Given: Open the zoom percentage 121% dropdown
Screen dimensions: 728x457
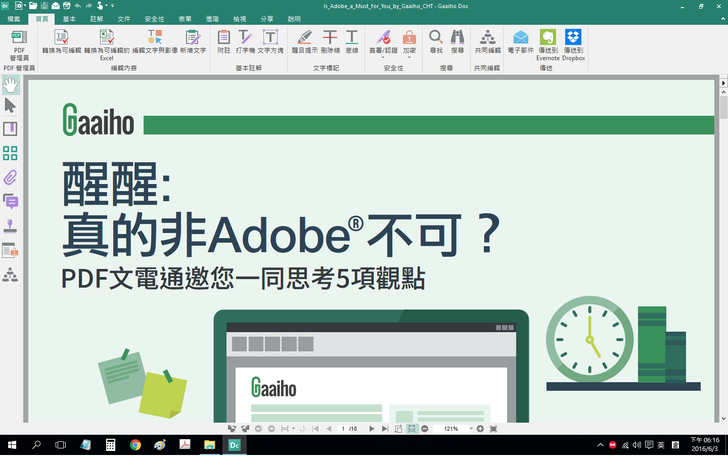Looking at the screenshot, I should pyautogui.click(x=471, y=429).
